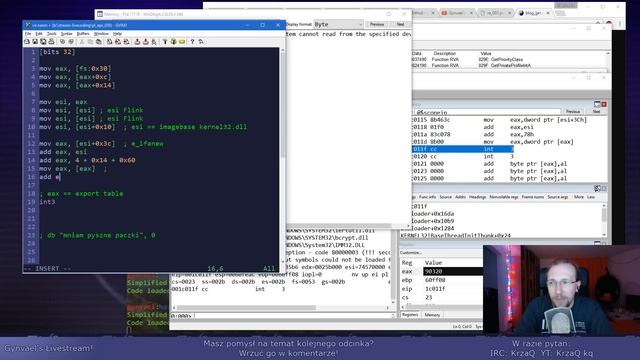Click the @$scopeip offset input field
The width and height of the screenshot is (640, 360).
[488, 112]
